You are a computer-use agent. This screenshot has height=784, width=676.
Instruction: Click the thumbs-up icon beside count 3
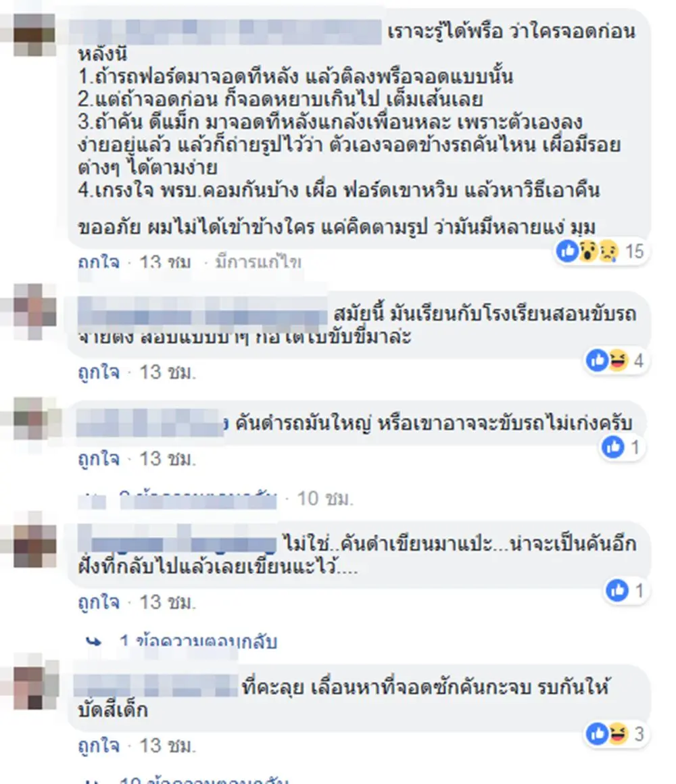598,733
